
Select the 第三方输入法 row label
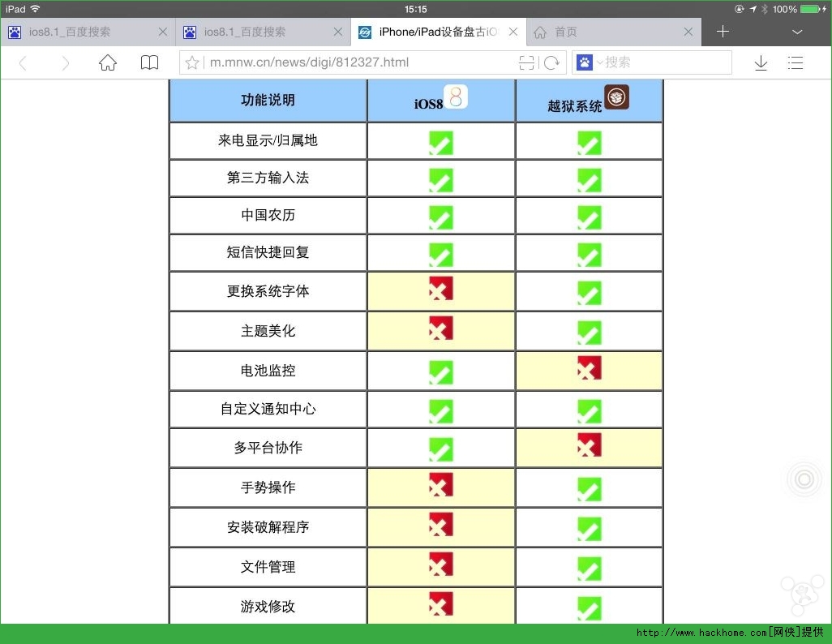click(x=268, y=178)
